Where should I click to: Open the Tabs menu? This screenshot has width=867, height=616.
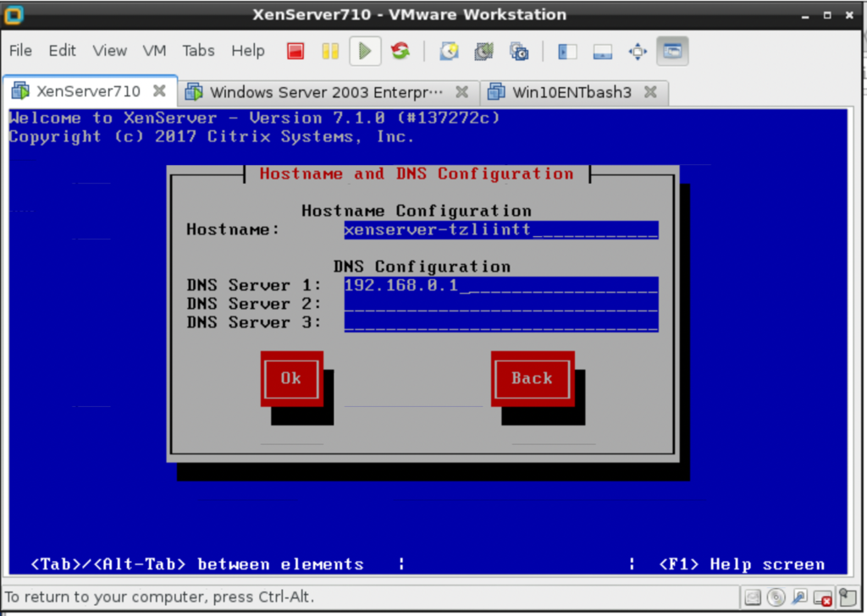pyautogui.click(x=198, y=51)
